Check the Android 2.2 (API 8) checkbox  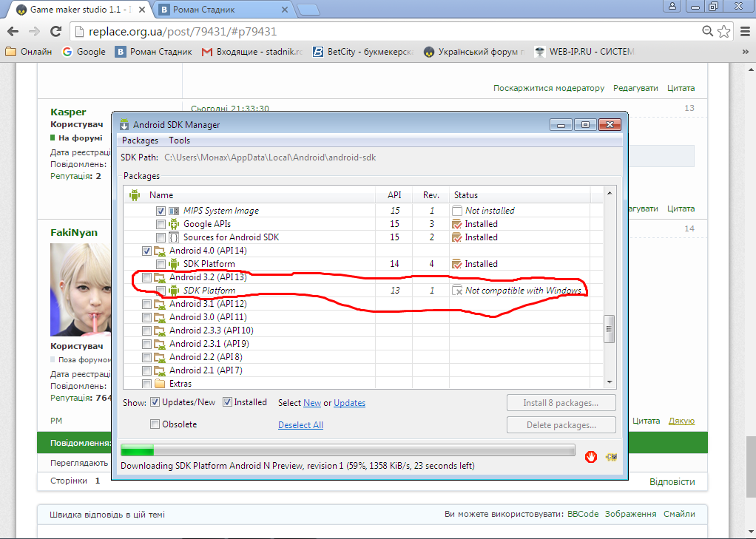tap(146, 357)
